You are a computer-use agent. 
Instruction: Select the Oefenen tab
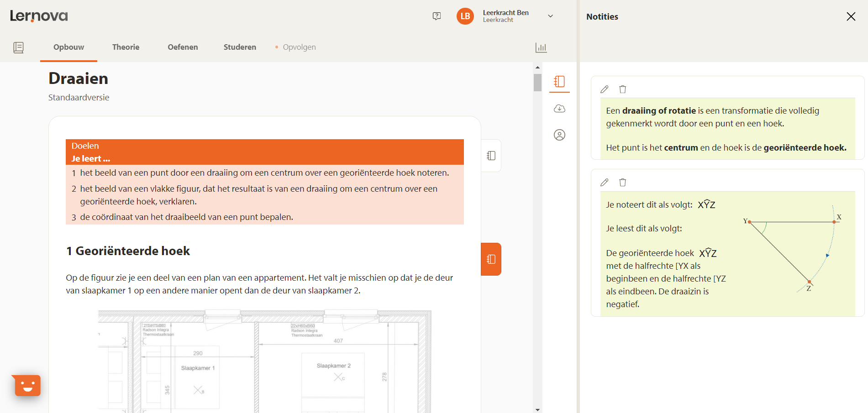click(183, 47)
